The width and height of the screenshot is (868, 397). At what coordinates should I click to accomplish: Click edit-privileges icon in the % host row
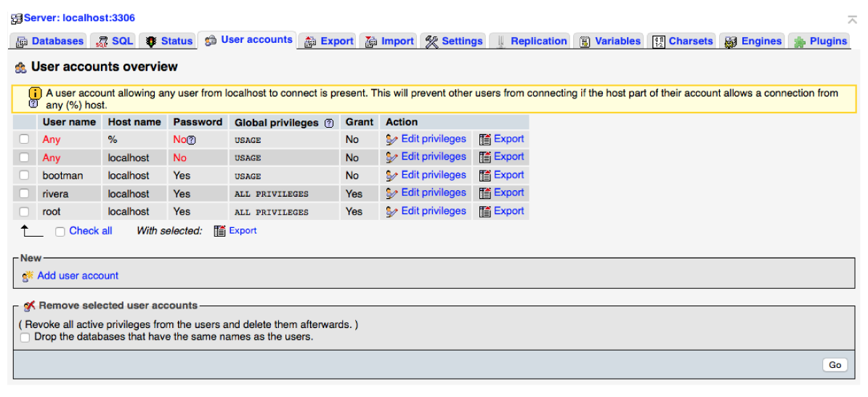pyautogui.click(x=392, y=139)
